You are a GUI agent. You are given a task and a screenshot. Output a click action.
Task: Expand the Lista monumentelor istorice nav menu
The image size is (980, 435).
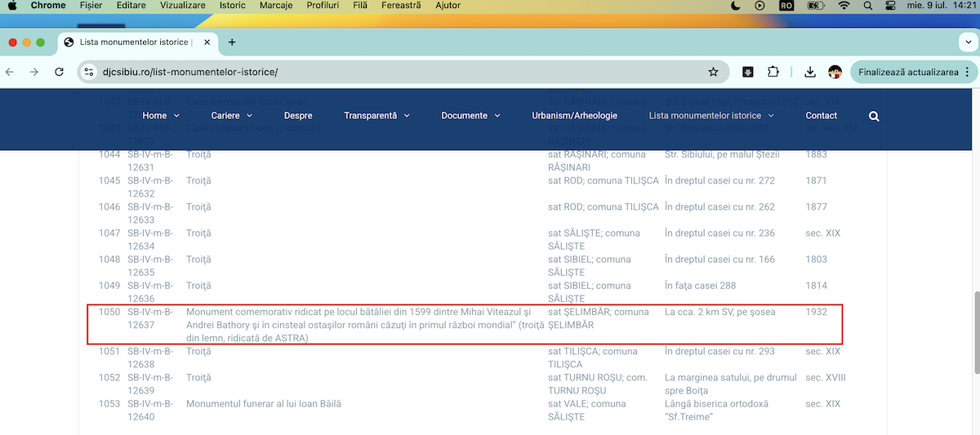point(710,116)
